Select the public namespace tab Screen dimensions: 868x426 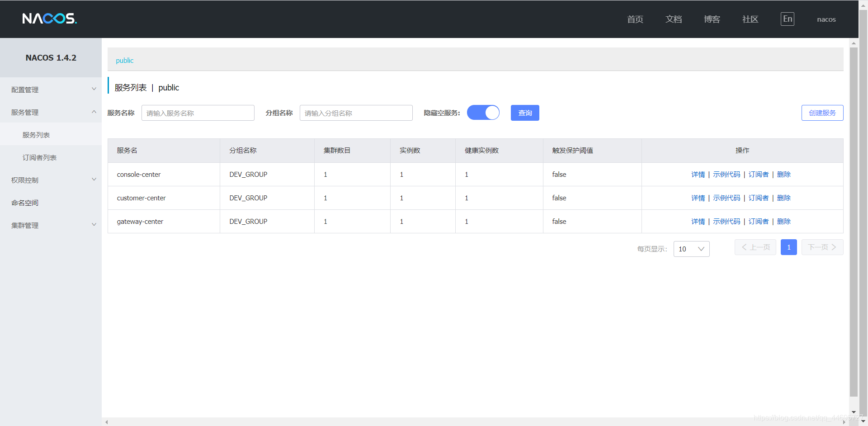click(x=125, y=61)
